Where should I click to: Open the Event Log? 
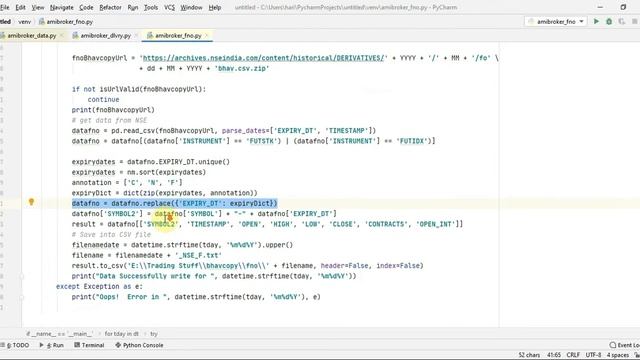pyautogui.click(x=624, y=345)
